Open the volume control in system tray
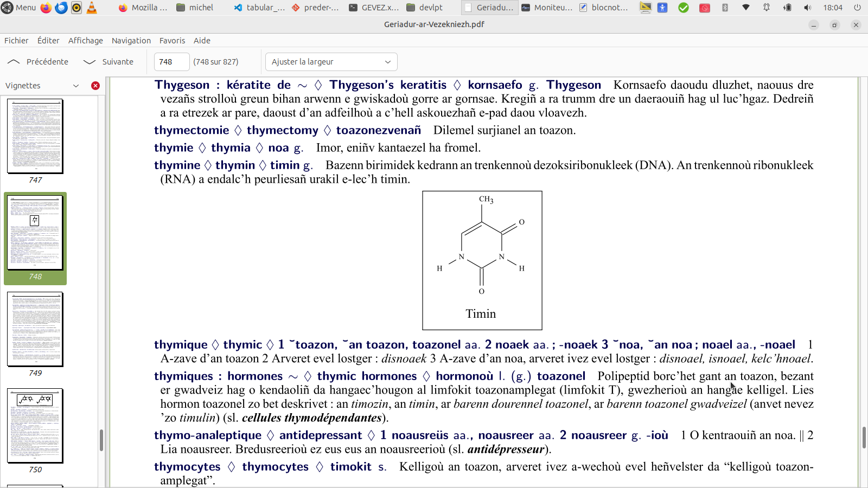868x488 pixels. pyautogui.click(x=808, y=8)
